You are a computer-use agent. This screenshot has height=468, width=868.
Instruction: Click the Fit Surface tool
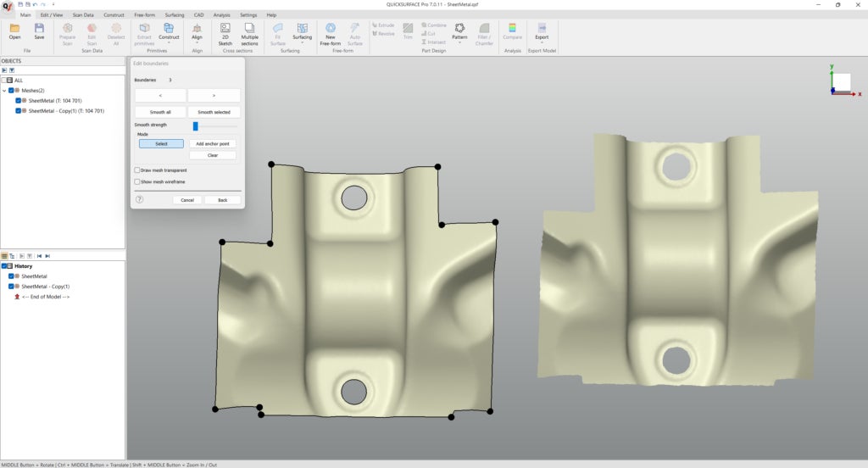278,34
